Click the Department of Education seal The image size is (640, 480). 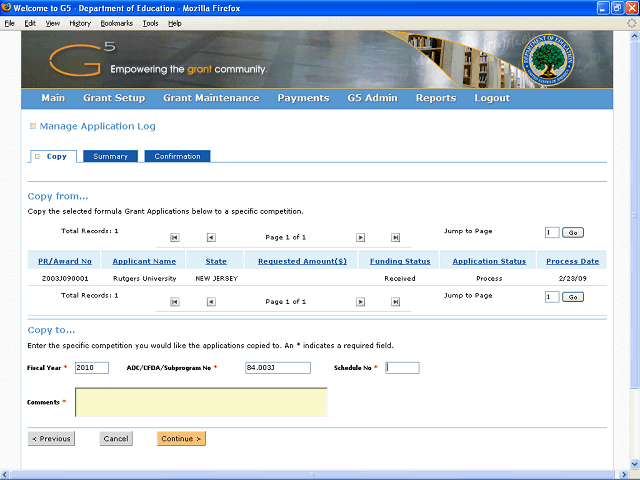point(548,60)
